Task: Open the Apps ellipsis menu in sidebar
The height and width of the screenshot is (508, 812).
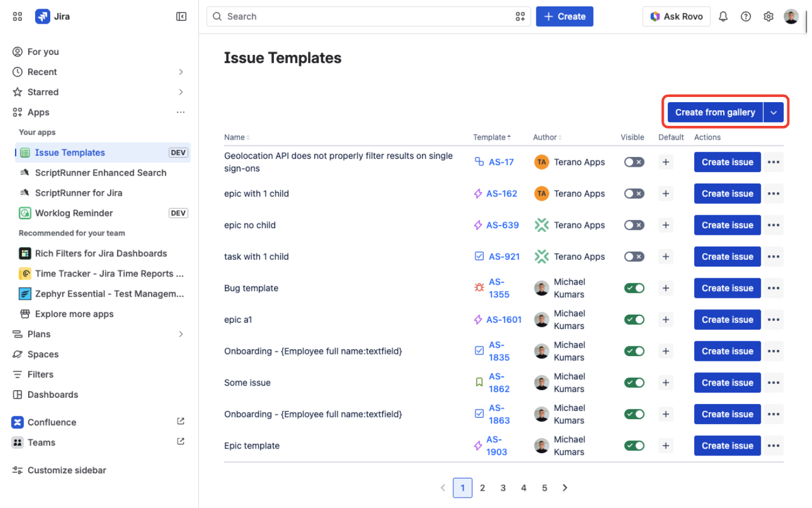Action: (181, 112)
